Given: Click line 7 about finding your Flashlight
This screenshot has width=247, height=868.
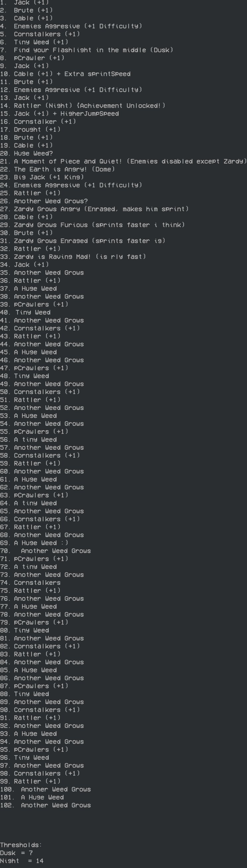Looking at the screenshot, I should tap(87, 50).
